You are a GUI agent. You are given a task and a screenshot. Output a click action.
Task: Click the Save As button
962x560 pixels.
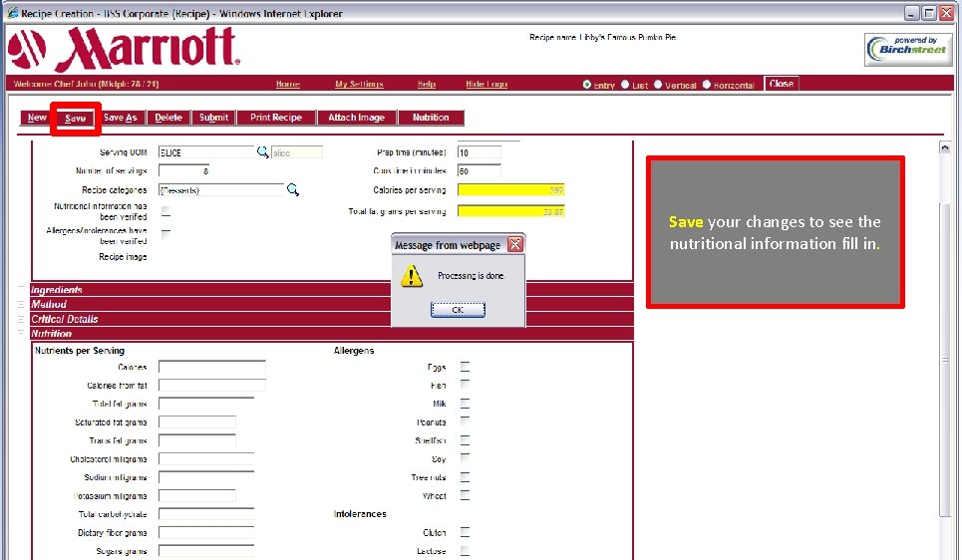pyautogui.click(x=121, y=118)
